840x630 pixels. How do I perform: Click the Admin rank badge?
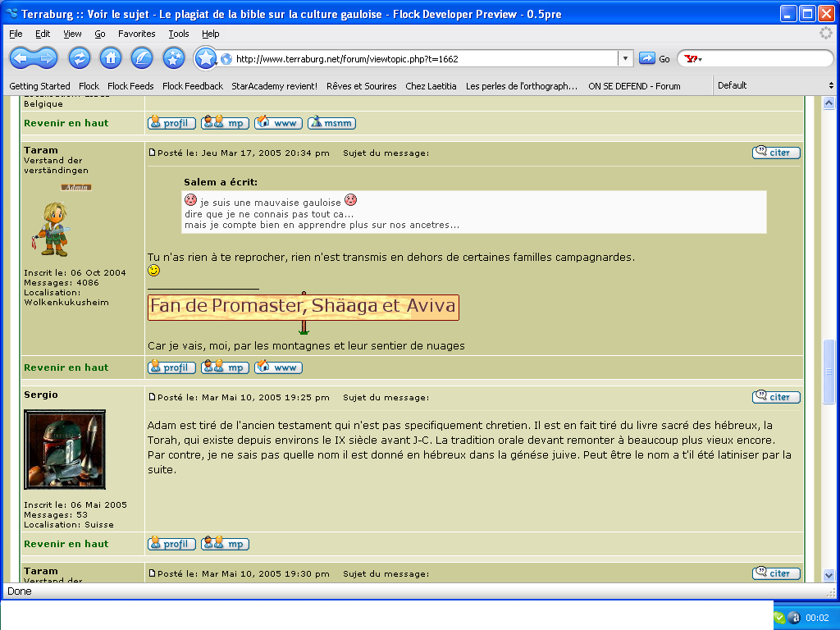tap(76, 188)
